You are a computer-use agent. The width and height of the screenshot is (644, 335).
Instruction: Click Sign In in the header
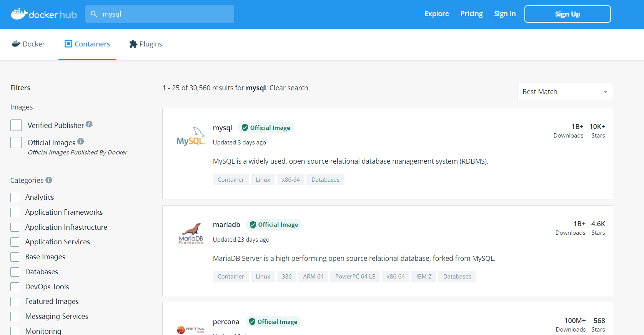click(505, 14)
